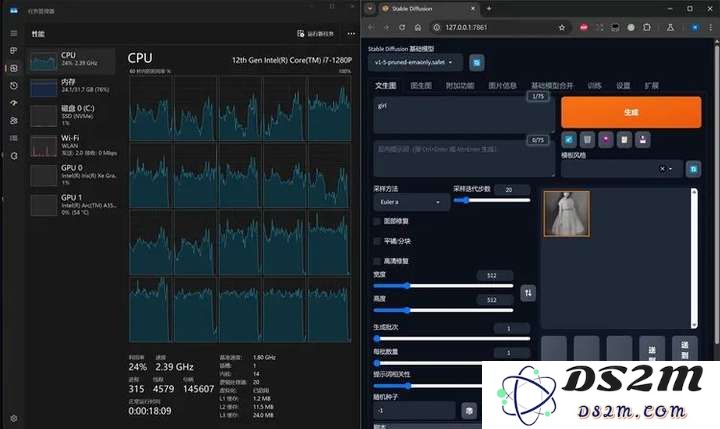The image size is (720, 429).
Task: View site information for 127.0.0.1:7861
Action: [436, 28]
